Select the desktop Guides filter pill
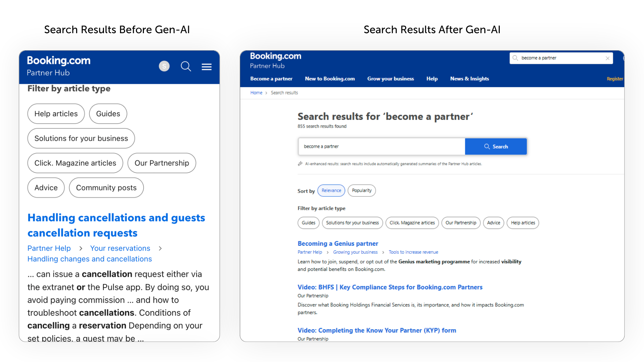Image resolution: width=644 pixels, height=362 pixels. pyautogui.click(x=309, y=223)
